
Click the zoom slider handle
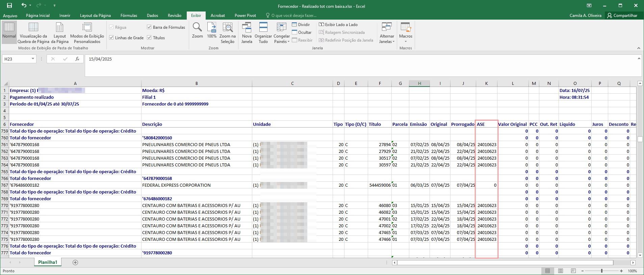coord(602,271)
